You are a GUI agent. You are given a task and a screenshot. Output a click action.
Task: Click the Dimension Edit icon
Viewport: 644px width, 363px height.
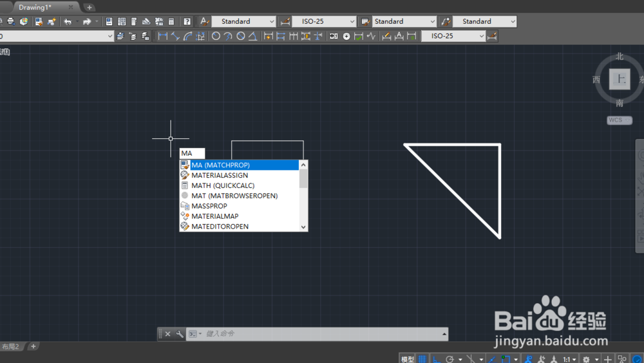point(386,36)
